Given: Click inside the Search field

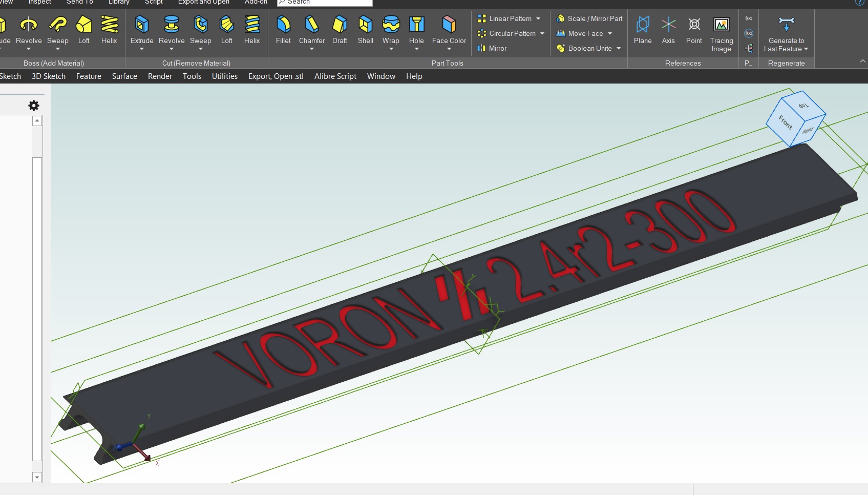Looking at the screenshot, I should pyautogui.click(x=324, y=2).
